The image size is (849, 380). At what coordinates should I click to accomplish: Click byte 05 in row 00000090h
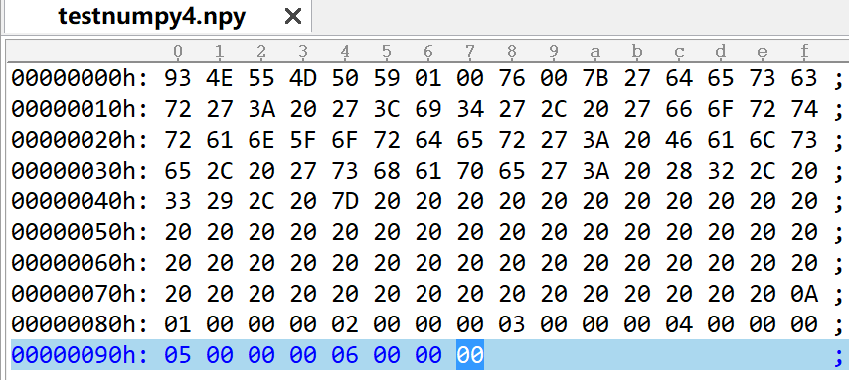point(178,355)
